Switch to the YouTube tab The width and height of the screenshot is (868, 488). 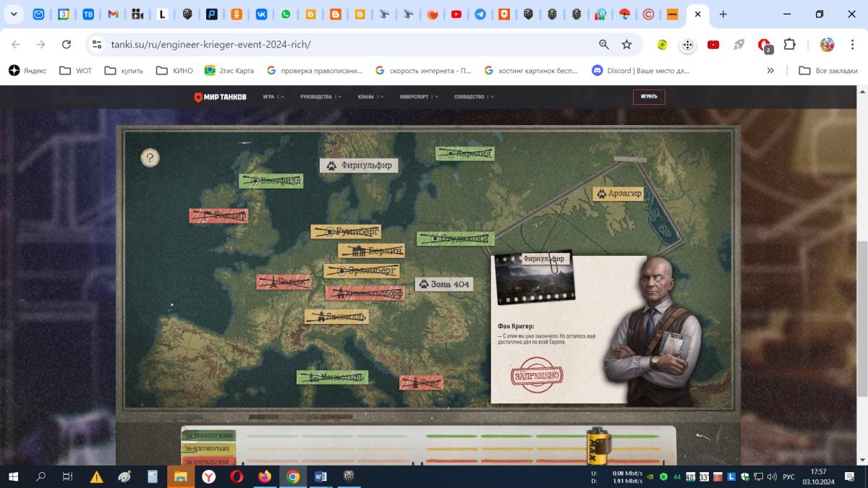tap(456, 14)
